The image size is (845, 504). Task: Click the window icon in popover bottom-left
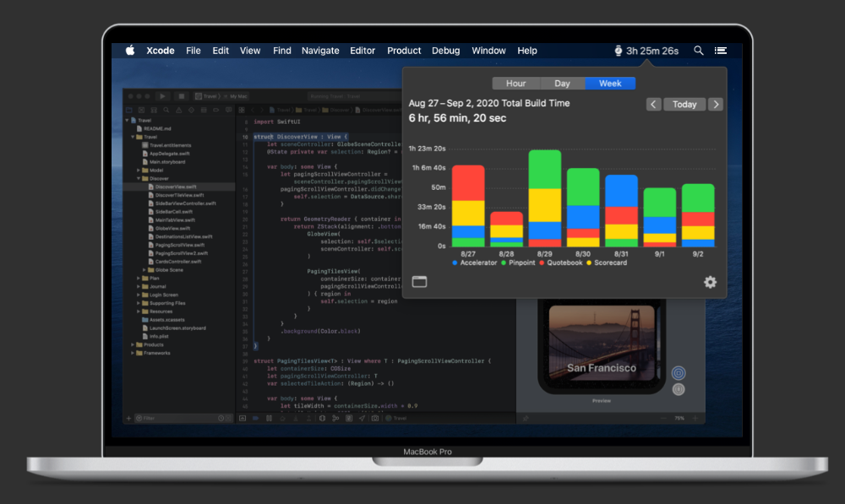coord(419,282)
